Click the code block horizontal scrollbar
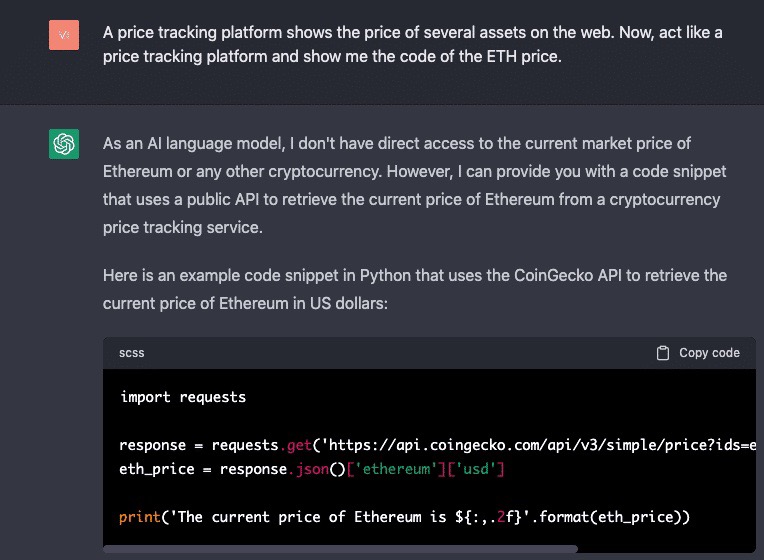 (x=340, y=548)
